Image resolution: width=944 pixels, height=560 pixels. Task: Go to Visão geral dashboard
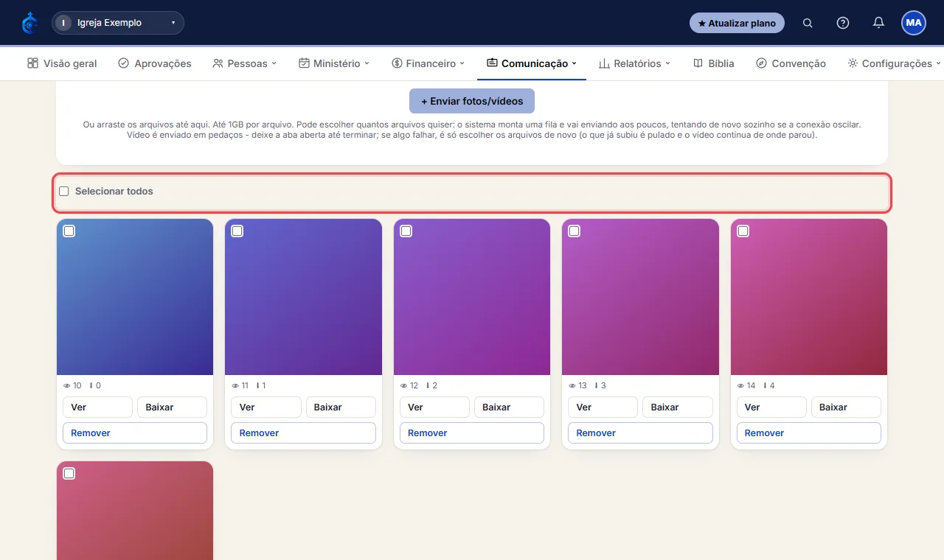(x=62, y=63)
